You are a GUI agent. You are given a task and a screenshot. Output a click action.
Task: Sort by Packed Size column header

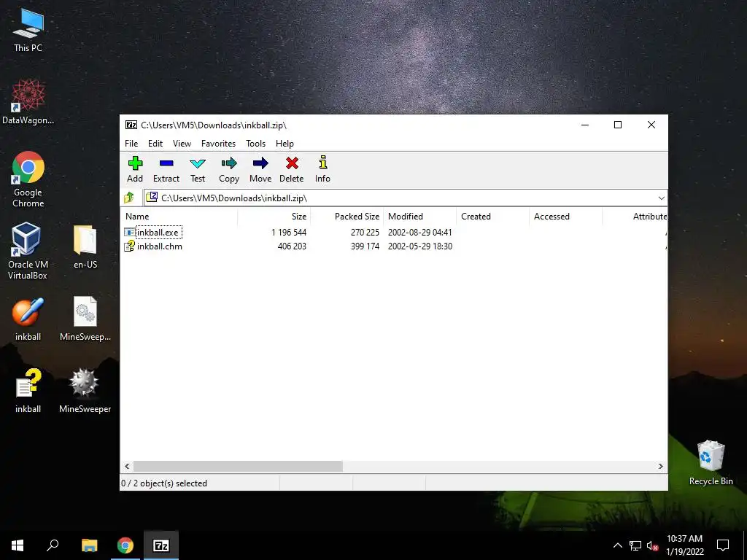click(347, 216)
